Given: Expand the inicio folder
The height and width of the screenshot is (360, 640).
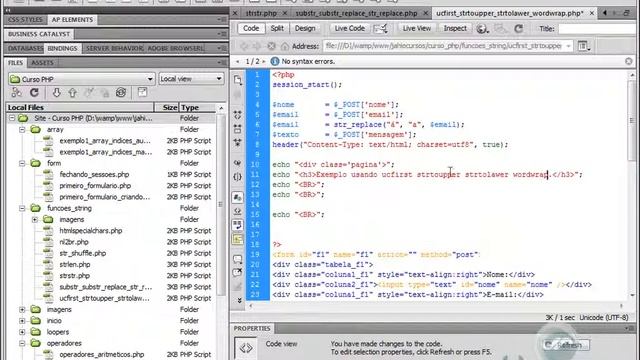Looking at the screenshot, I should tap(22, 321).
